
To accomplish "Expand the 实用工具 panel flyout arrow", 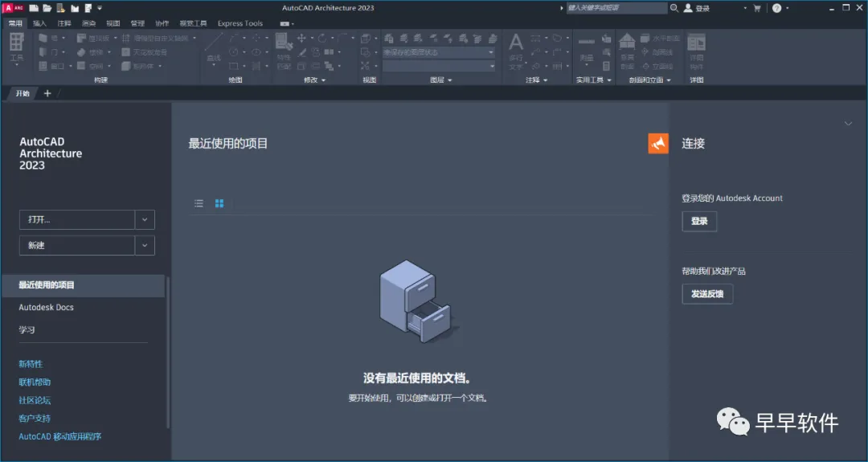I will point(609,80).
